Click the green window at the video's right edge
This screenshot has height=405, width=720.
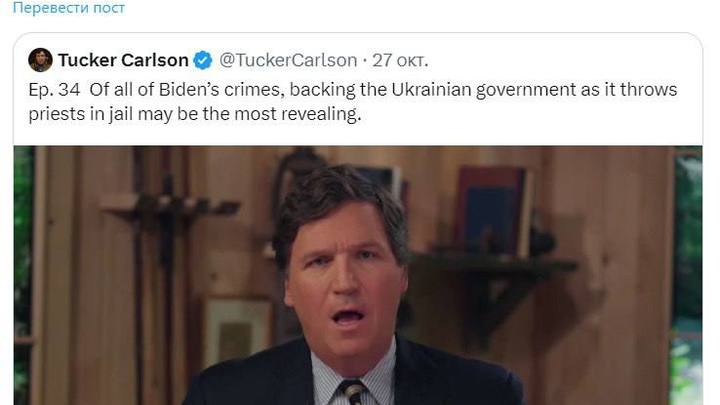pos(687,276)
